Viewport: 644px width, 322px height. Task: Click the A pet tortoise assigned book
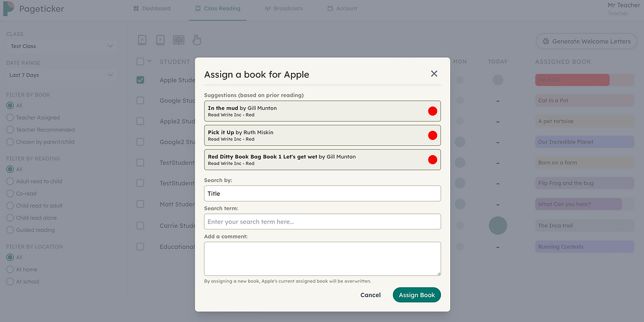coord(584,121)
